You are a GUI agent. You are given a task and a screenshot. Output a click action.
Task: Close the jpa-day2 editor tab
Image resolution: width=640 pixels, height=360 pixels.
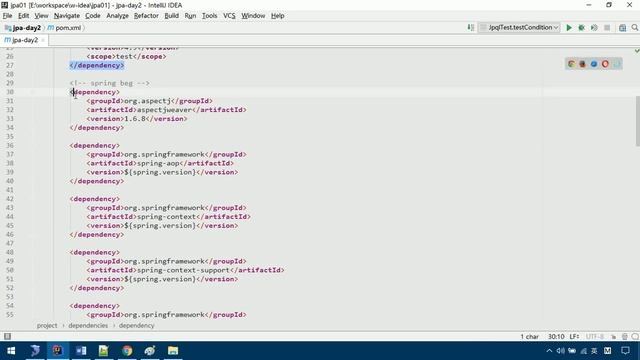point(43,40)
